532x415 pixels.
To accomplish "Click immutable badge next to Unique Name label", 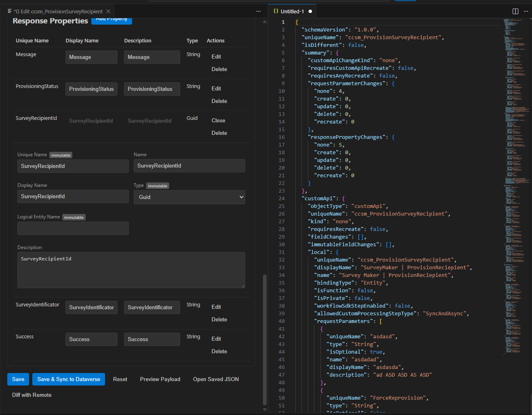I will (x=61, y=155).
